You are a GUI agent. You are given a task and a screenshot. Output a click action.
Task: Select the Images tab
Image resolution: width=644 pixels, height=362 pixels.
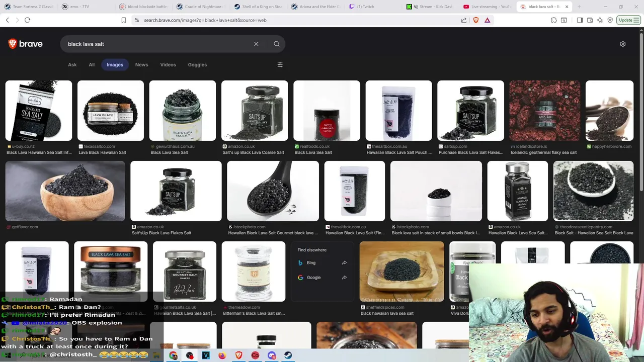coord(115,64)
